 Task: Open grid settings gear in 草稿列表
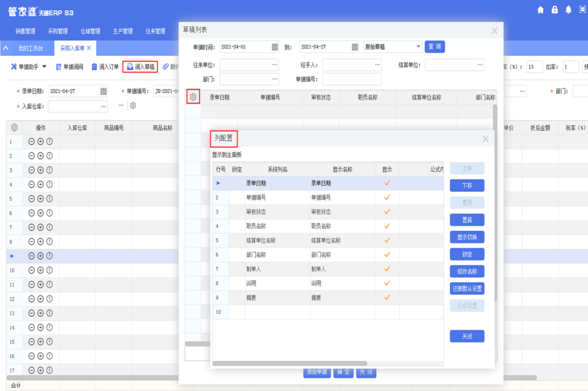(x=193, y=97)
